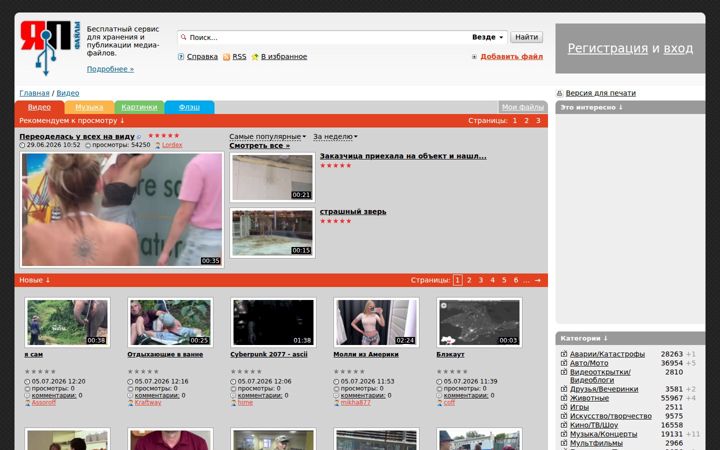Click the star icon next to В избранное
Viewport: 720px width, 450px height.
pos(255,57)
